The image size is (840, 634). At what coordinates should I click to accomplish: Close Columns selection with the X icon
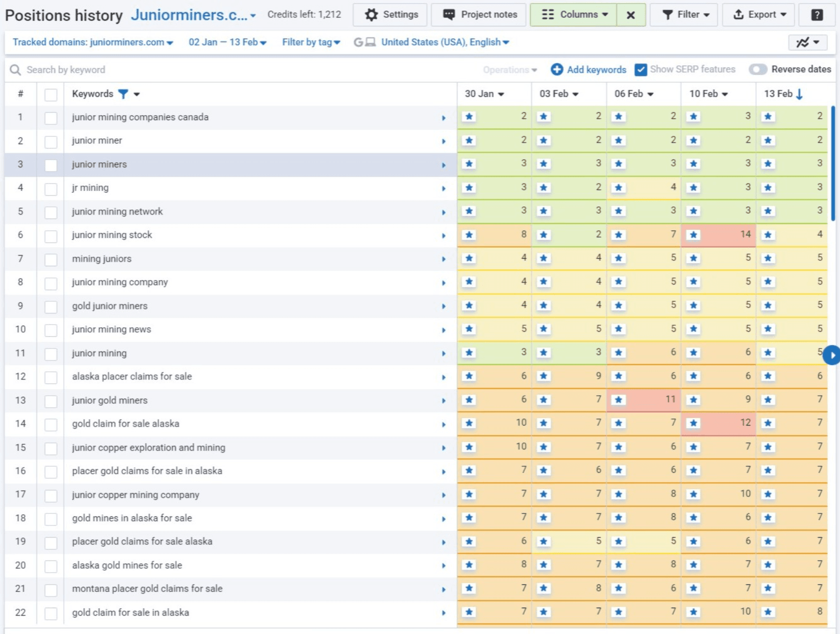point(630,15)
